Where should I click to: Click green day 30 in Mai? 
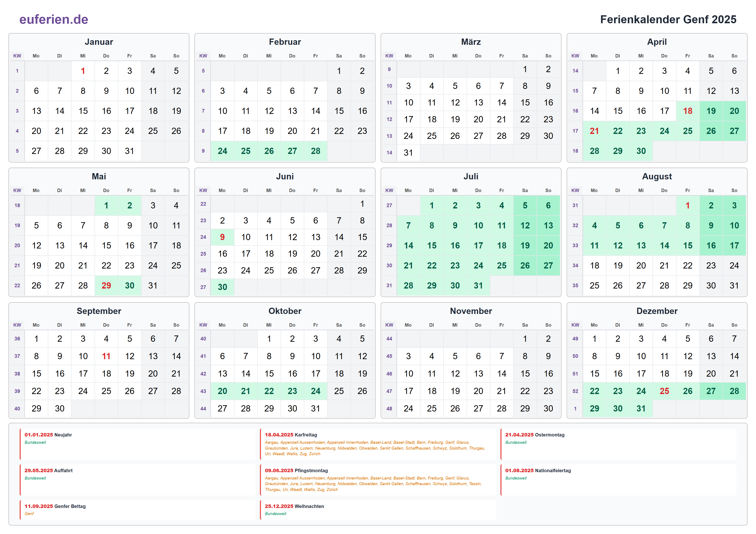[129, 286]
